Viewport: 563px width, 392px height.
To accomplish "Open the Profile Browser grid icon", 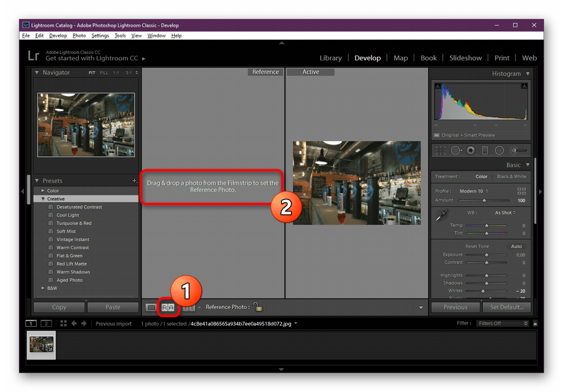I will (522, 191).
